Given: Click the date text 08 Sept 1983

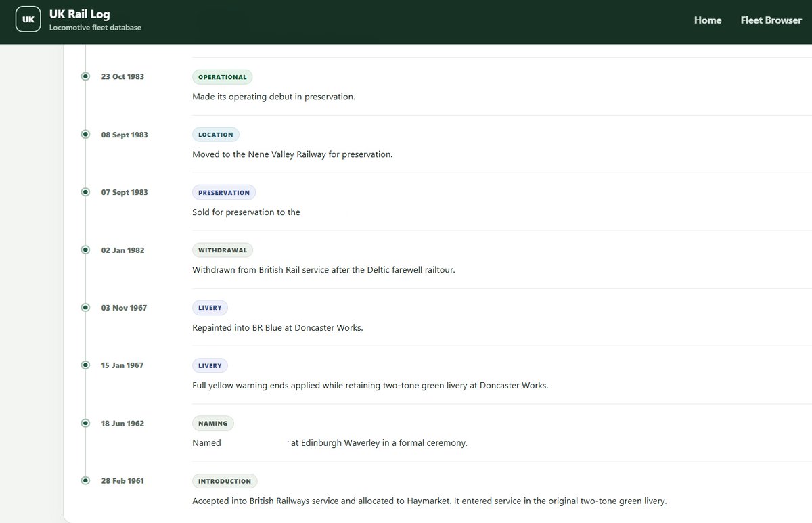Looking at the screenshot, I should (125, 135).
